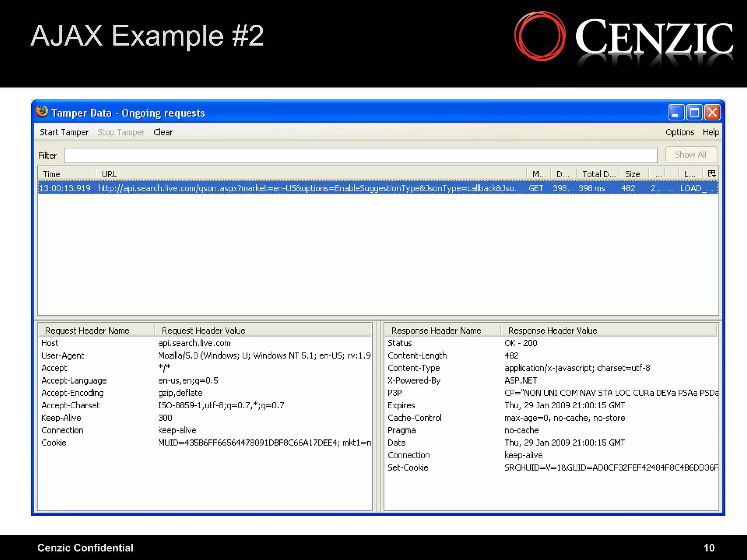Focus the Filter input field
747x560 pixels.
361,155
